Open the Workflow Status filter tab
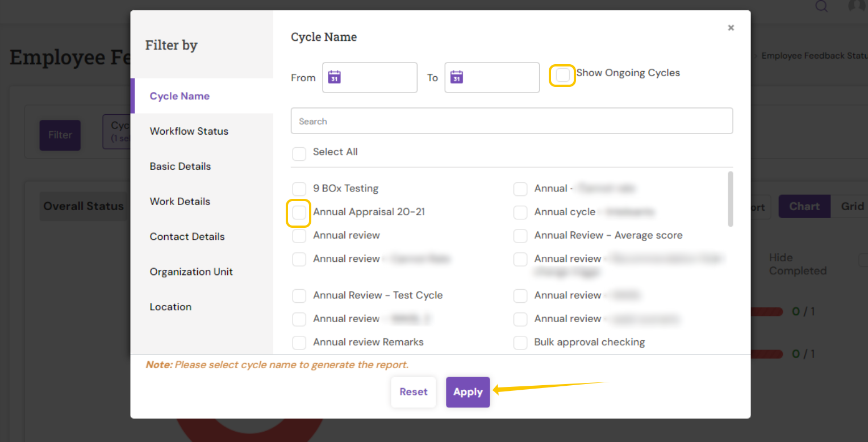868x442 pixels. [202, 131]
